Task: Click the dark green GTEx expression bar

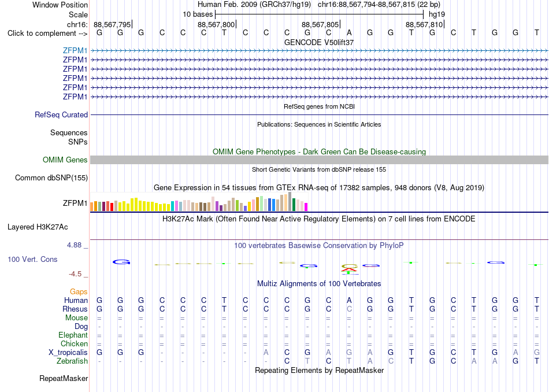Action: pyautogui.click(x=294, y=205)
